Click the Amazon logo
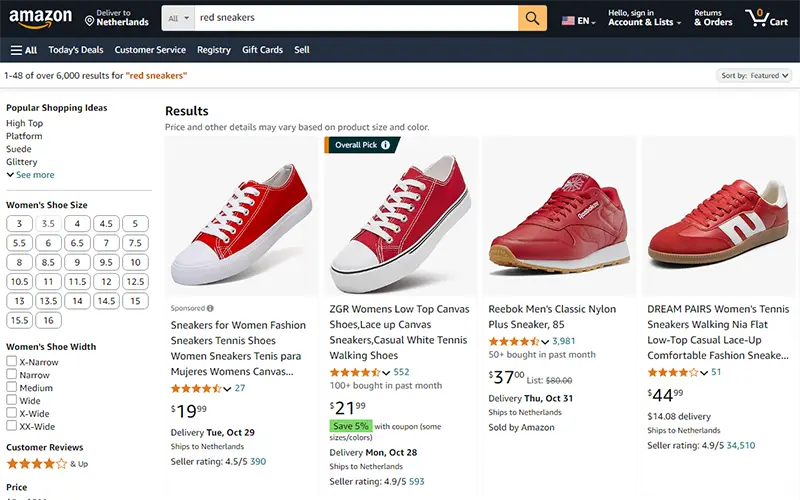The image size is (800, 500). coord(40,18)
